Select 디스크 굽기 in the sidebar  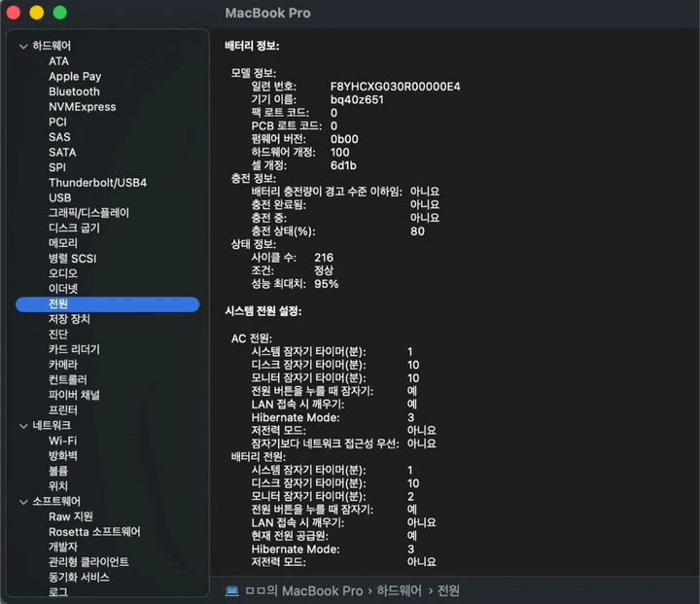[x=74, y=229]
